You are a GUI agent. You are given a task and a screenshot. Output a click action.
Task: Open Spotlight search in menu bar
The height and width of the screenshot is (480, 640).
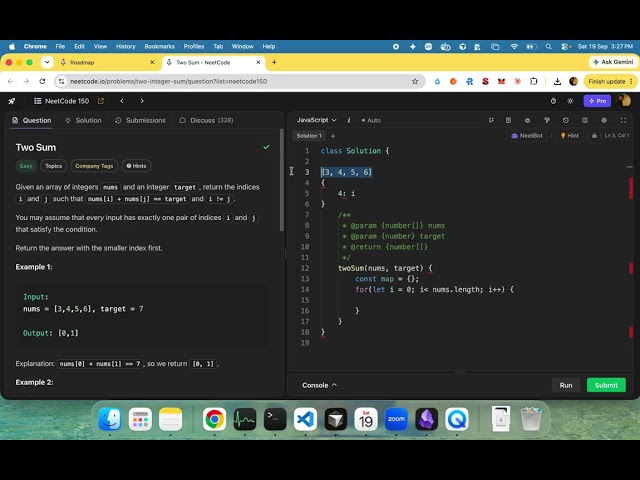548,47
